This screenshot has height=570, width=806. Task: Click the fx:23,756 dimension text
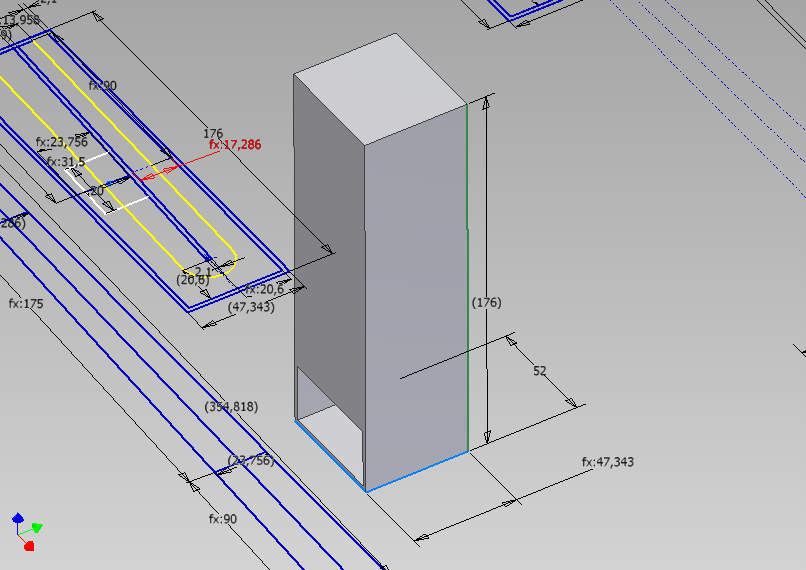tap(62, 141)
